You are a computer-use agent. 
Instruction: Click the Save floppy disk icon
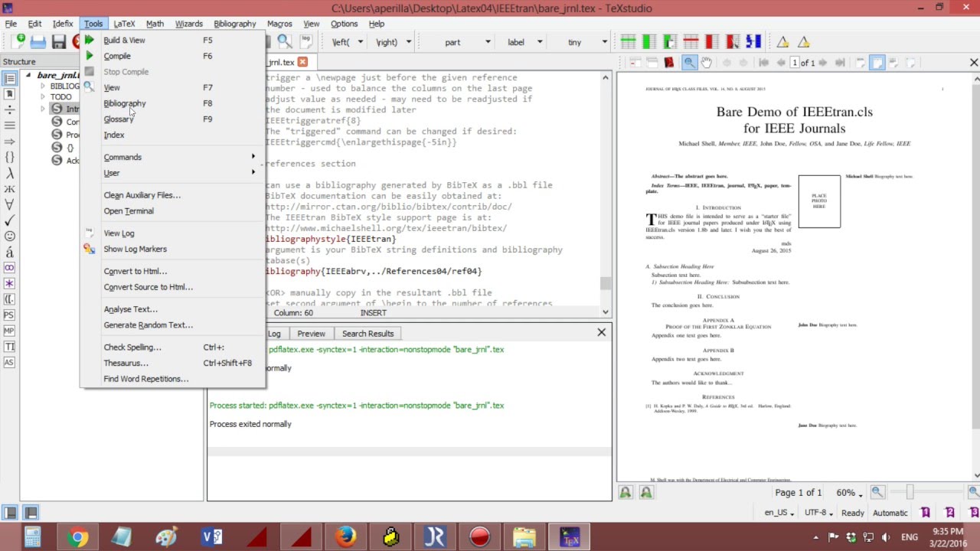(x=59, y=42)
